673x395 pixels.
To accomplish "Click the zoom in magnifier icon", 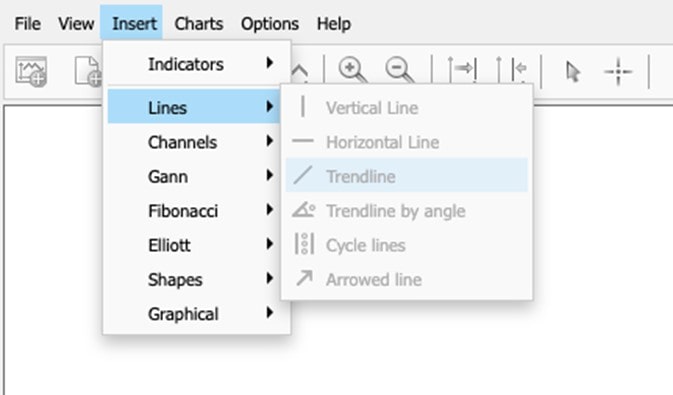I will (353, 70).
